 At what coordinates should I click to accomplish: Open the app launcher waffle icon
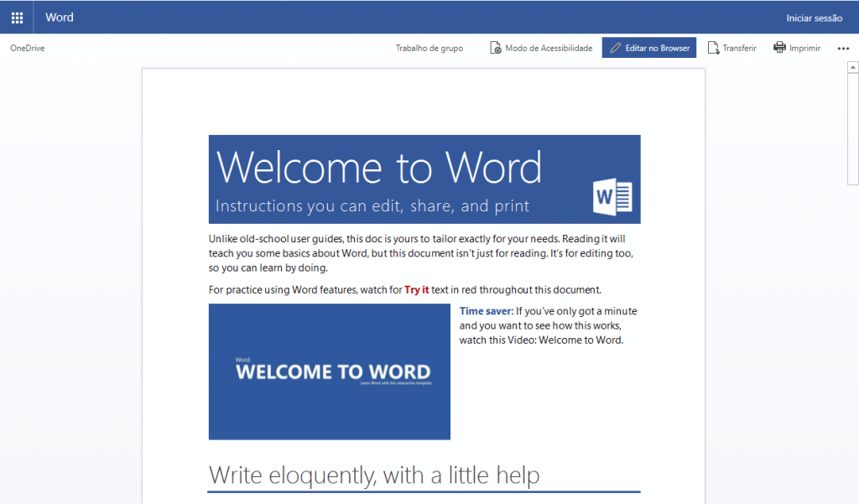click(17, 18)
